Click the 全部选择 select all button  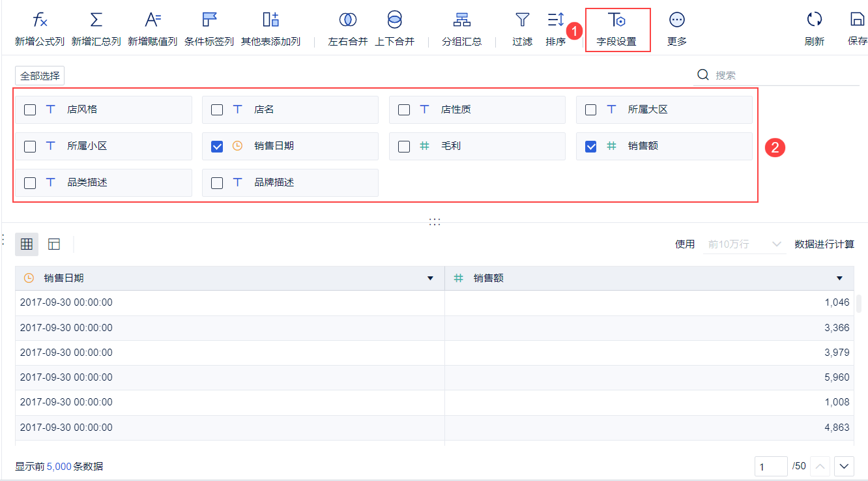(39, 75)
